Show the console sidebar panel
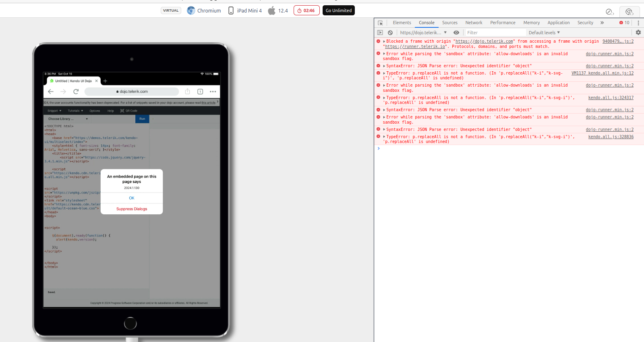The height and width of the screenshot is (342, 644). pyautogui.click(x=380, y=33)
